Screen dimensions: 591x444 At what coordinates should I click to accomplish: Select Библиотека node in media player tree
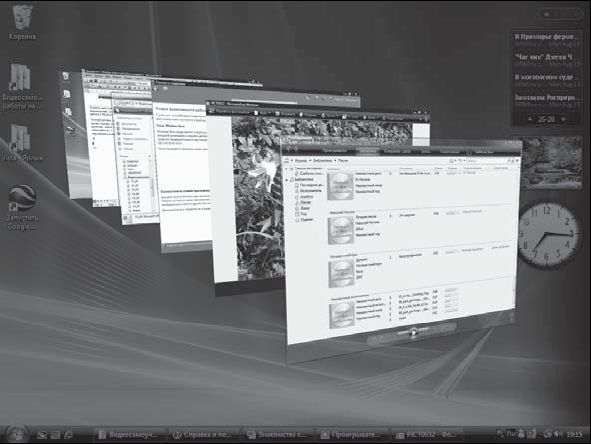tap(304, 179)
